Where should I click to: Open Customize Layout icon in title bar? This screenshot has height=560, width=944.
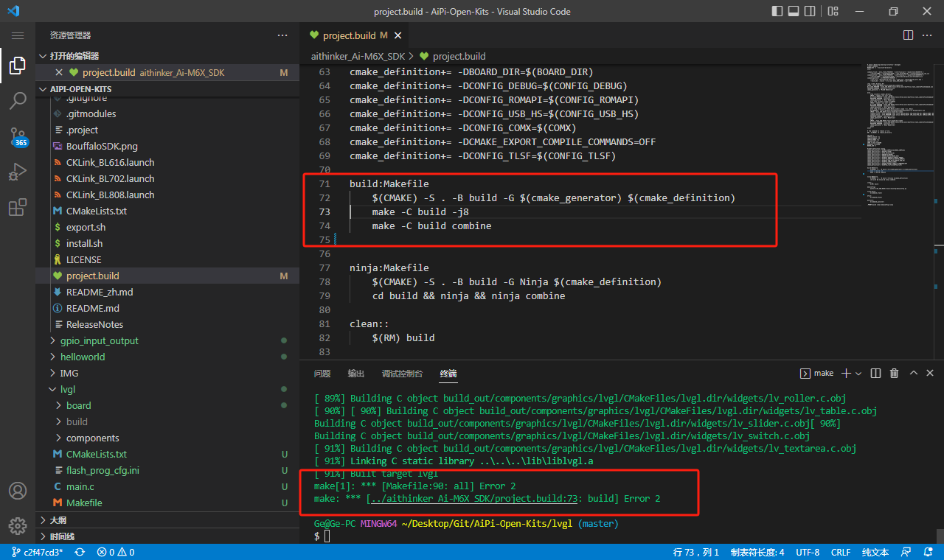[833, 11]
